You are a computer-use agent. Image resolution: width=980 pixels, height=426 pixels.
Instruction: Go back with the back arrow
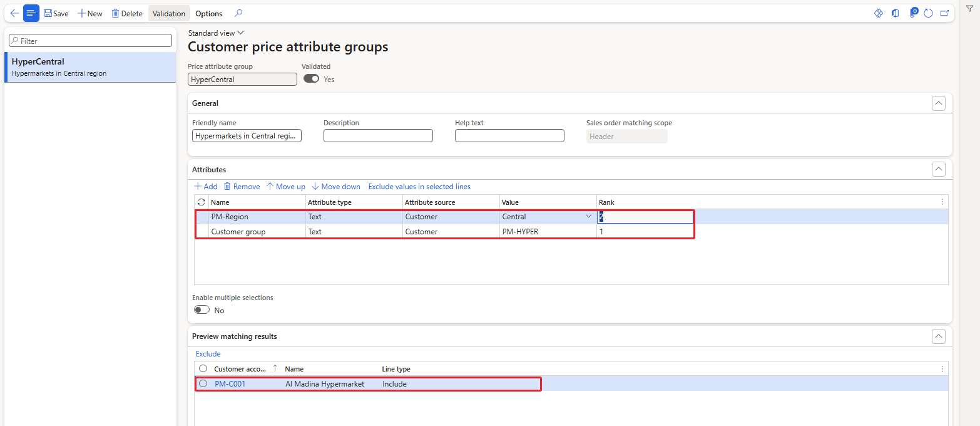tap(14, 13)
